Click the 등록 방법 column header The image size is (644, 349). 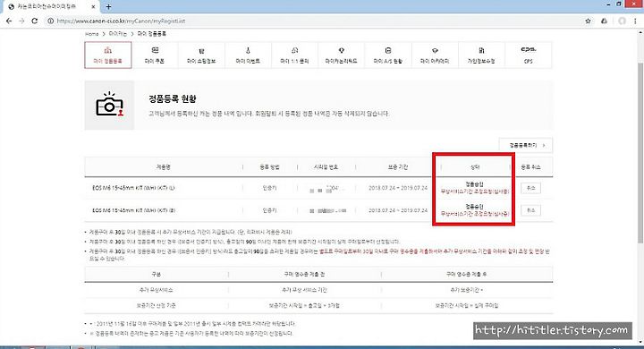click(270, 167)
